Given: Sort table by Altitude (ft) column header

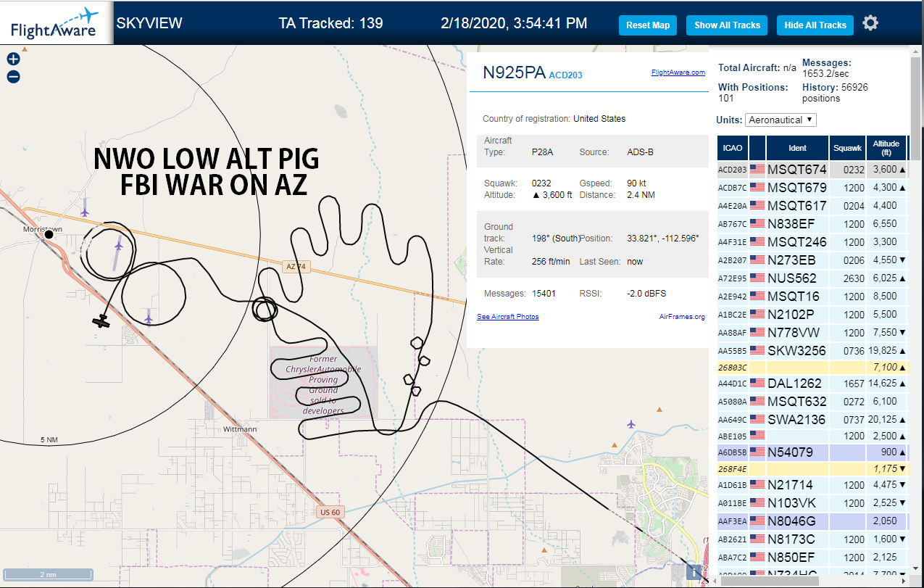Looking at the screenshot, I should (x=887, y=148).
